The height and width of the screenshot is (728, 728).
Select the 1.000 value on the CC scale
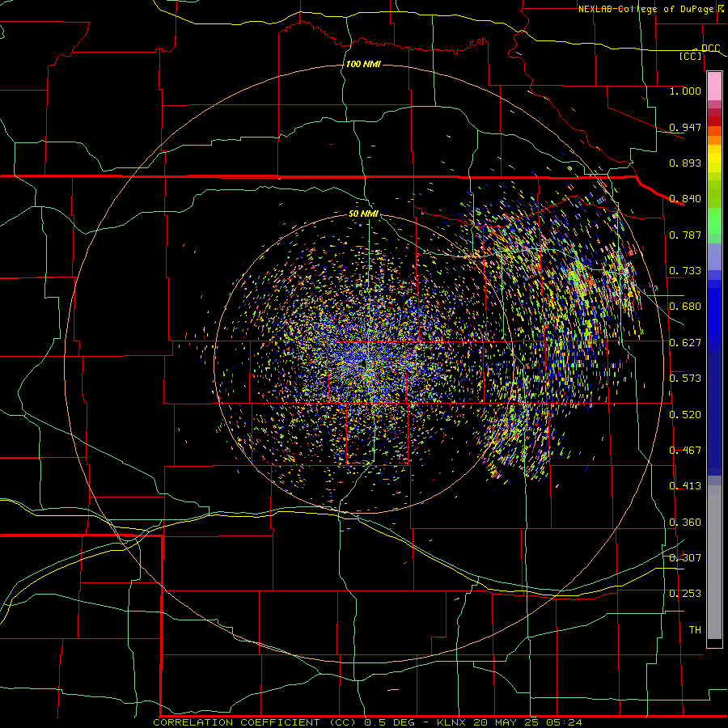tap(685, 91)
